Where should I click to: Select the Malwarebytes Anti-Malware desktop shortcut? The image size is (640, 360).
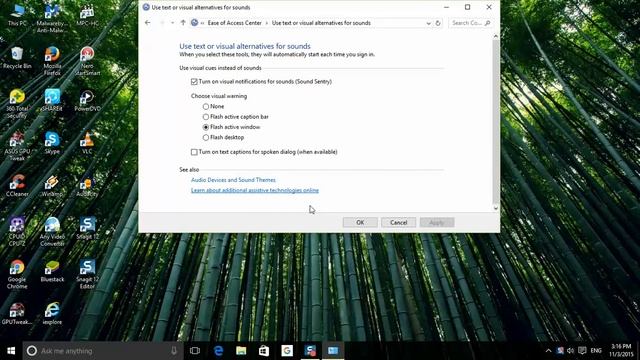coord(52,18)
